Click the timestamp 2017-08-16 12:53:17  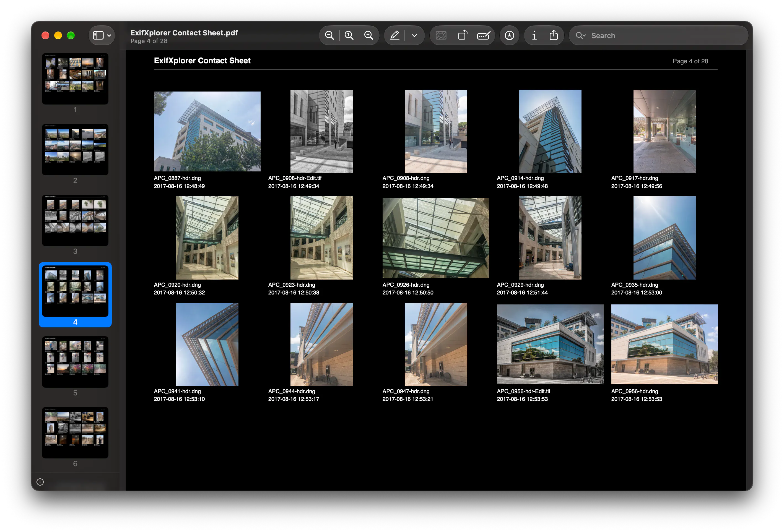tap(294, 399)
